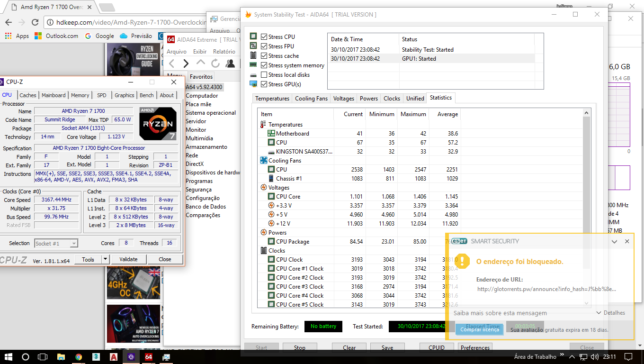
Task: Uncheck the Stress cache checkbox
Action: pyautogui.click(x=264, y=55)
